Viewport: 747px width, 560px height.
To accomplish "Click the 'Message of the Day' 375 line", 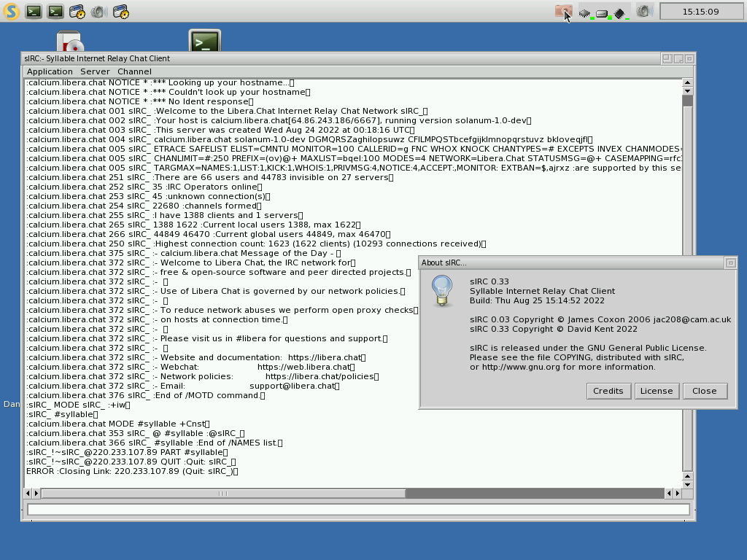I will coord(183,253).
